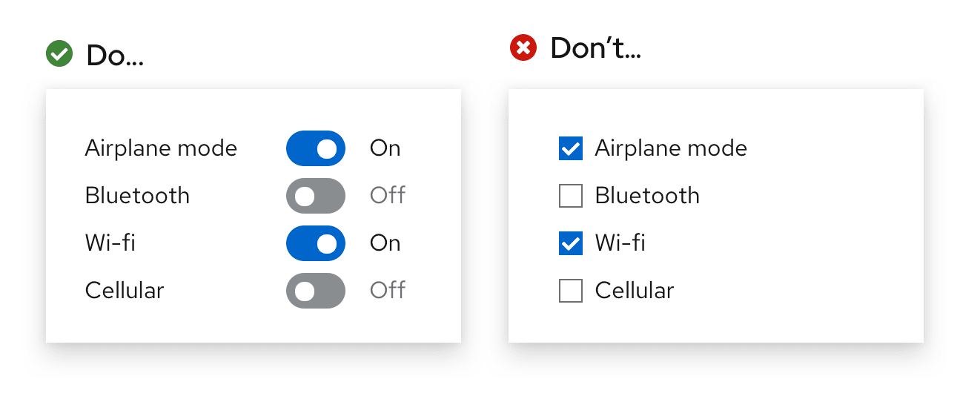The width and height of the screenshot is (980, 402).
Task: Click the Off status text for Bluetooth
Action: [x=388, y=196]
